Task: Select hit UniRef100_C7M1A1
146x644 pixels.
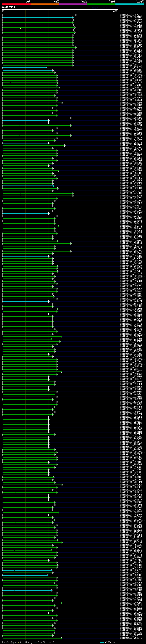Action: click(131, 110)
